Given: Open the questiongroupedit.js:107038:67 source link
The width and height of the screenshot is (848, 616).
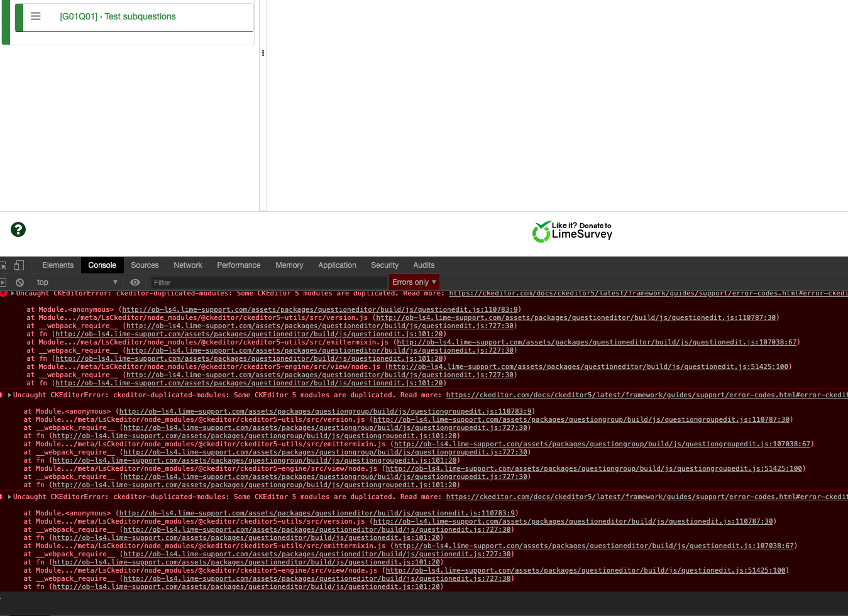Looking at the screenshot, I should tap(602, 444).
